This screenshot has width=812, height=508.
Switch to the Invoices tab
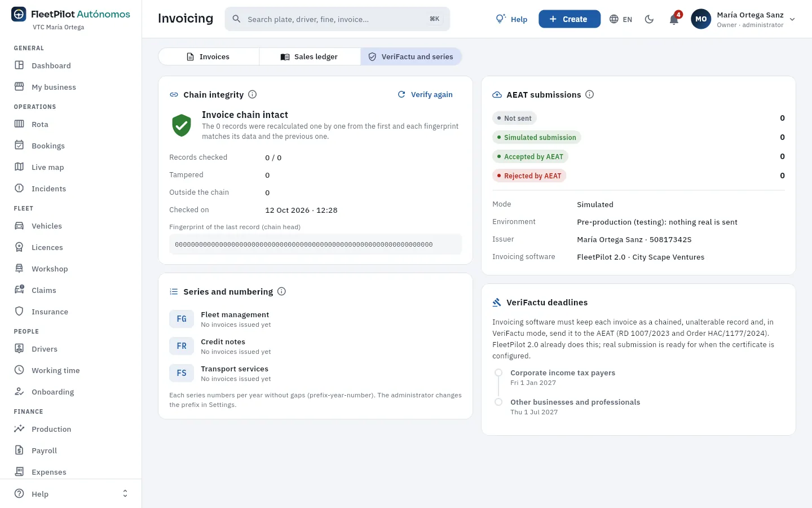208,56
